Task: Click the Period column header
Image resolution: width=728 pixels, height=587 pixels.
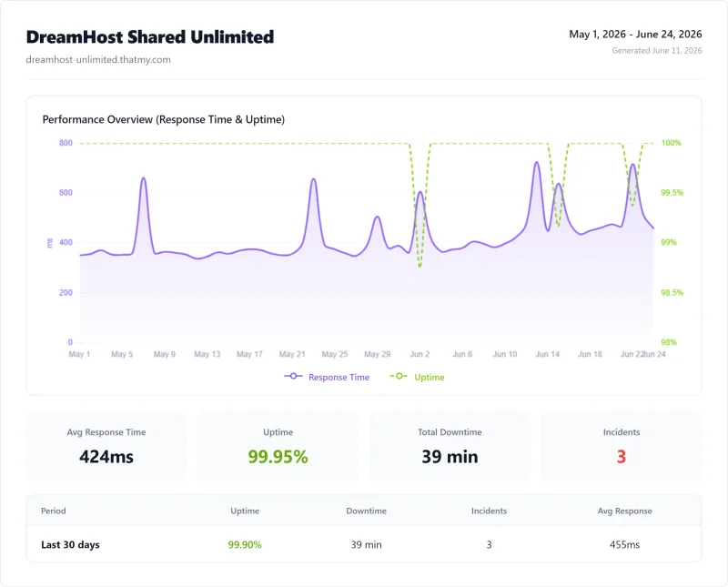Action: pyautogui.click(x=54, y=511)
